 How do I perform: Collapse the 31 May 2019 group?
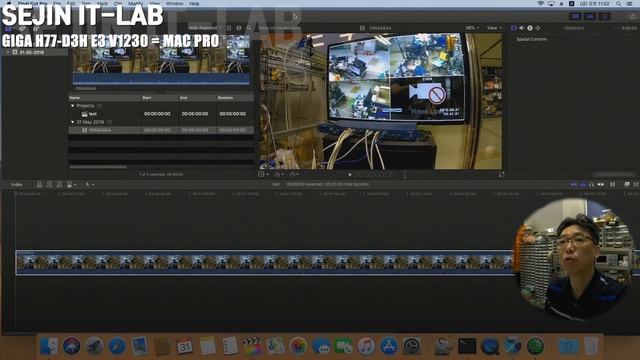(73, 122)
